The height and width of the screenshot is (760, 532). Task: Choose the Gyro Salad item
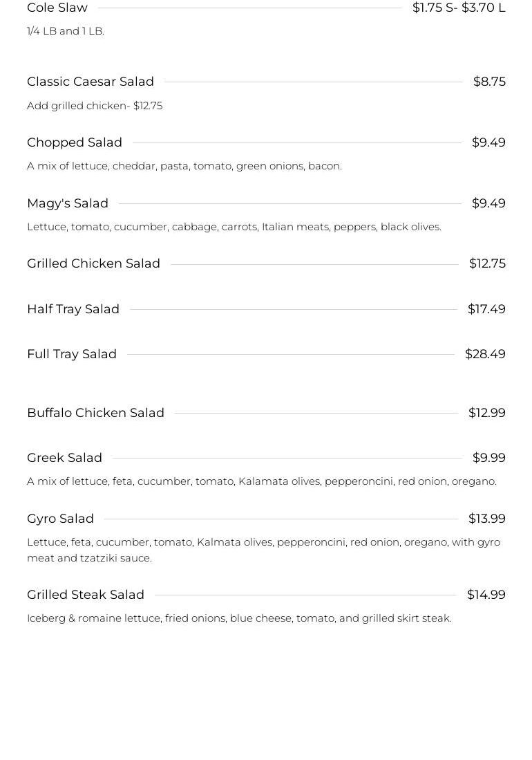(x=60, y=519)
